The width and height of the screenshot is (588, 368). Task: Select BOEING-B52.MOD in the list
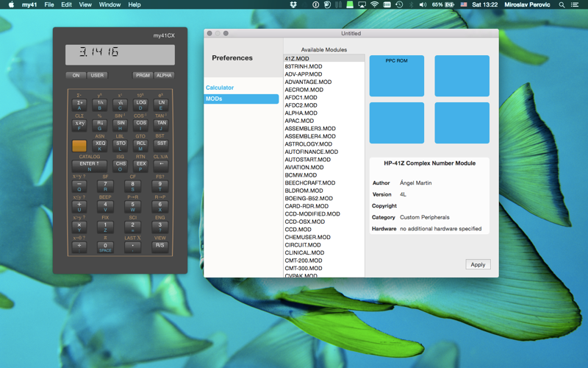coord(324,198)
